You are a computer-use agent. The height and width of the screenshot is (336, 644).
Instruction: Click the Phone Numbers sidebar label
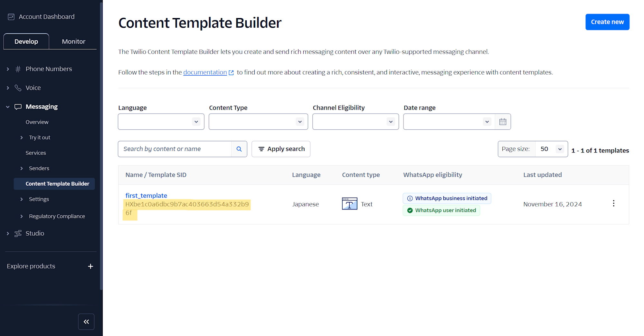(x=49, y=69)
